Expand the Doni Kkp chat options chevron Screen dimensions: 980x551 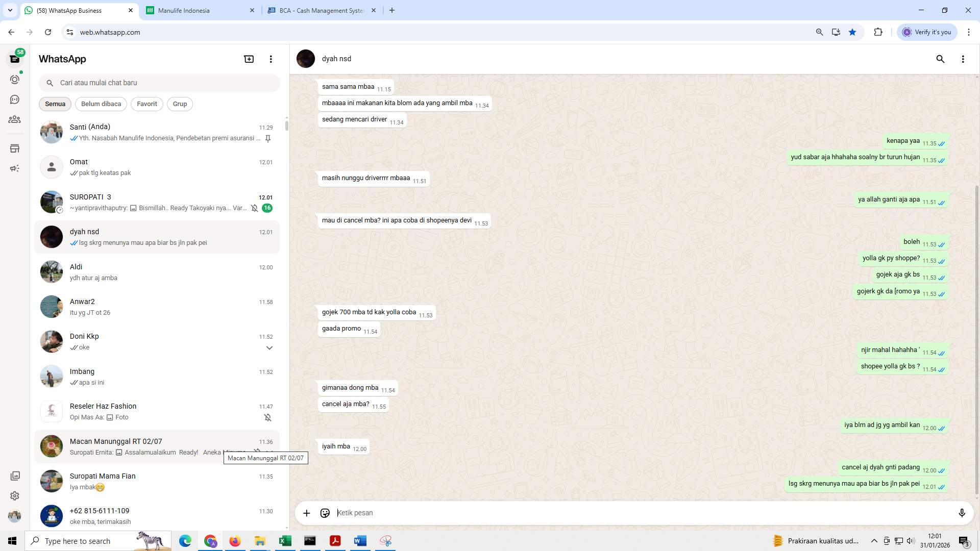(269, 347)
